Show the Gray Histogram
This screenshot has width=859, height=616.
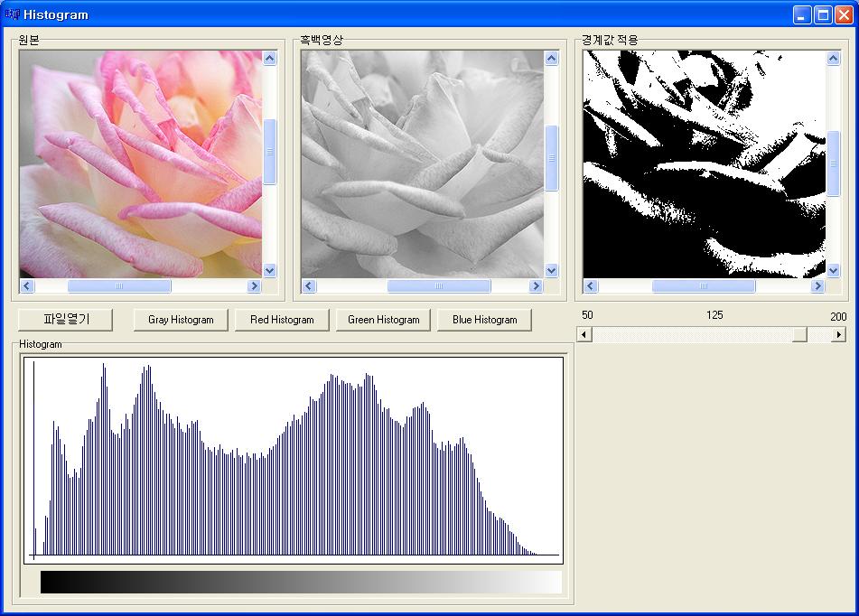click(181, 320)
